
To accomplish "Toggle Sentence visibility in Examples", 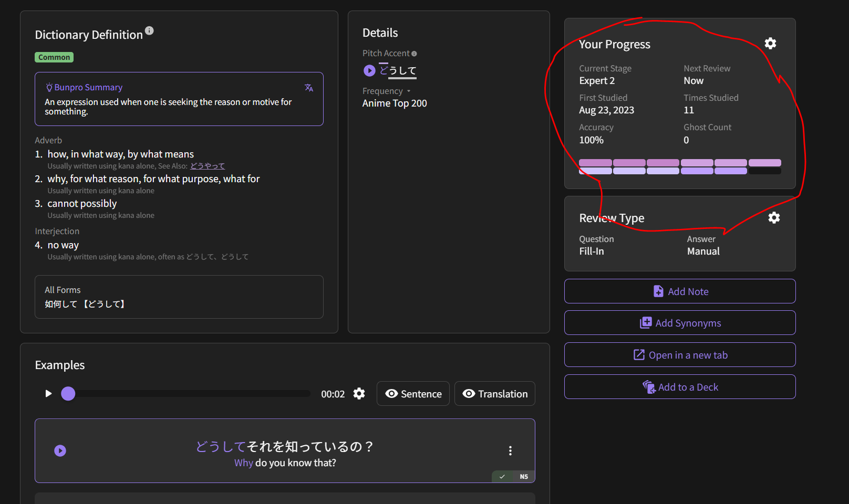I will point(413,394).
